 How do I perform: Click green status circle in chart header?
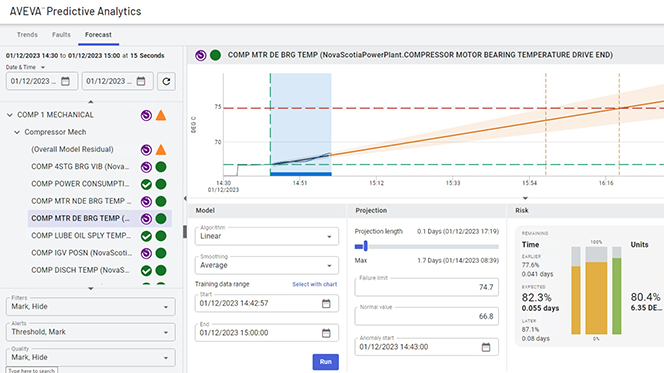click(216, 55)
